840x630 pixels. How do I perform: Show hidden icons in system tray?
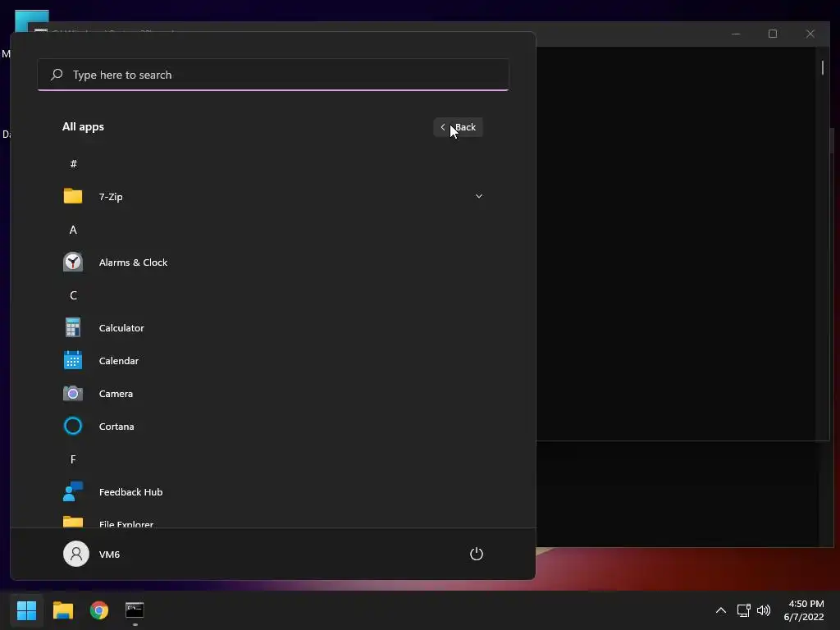click(x=721, y=609)
